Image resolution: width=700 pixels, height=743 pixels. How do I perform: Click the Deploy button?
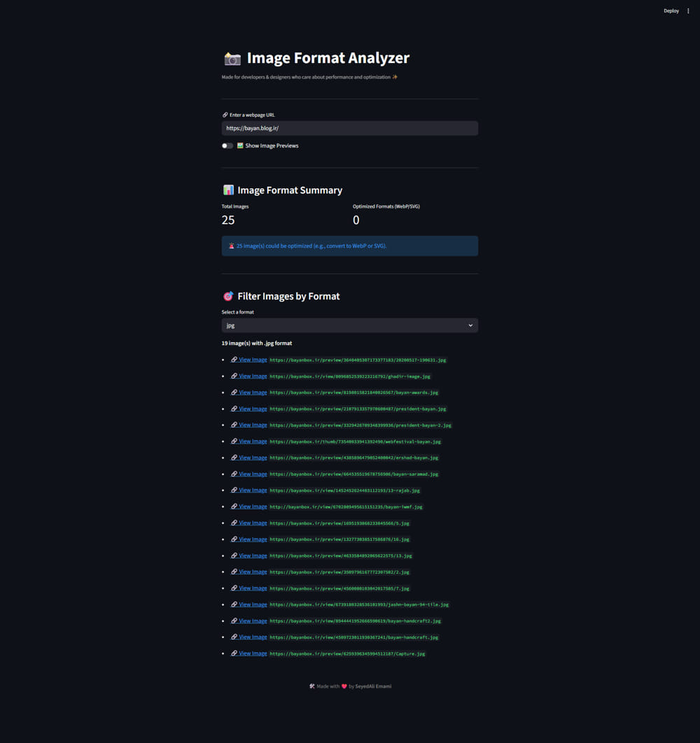pos(671,11)
